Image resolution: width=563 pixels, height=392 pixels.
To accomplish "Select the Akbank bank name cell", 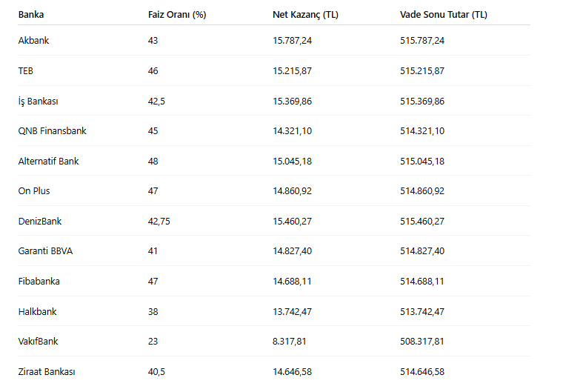I will [33, 41].
